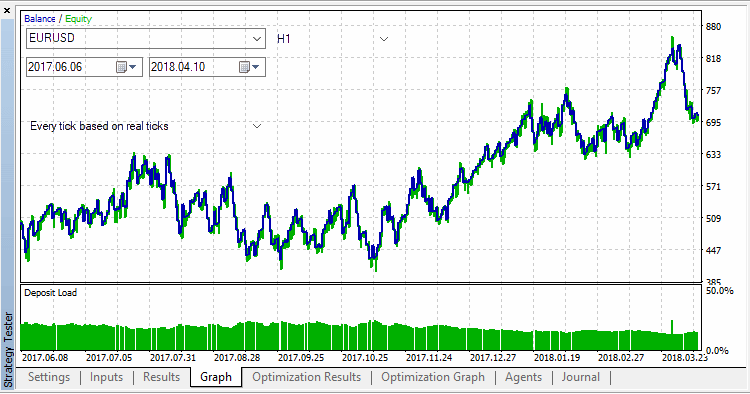Open the Inputs tab
750x394 pixels.
(x=106, y=377)
